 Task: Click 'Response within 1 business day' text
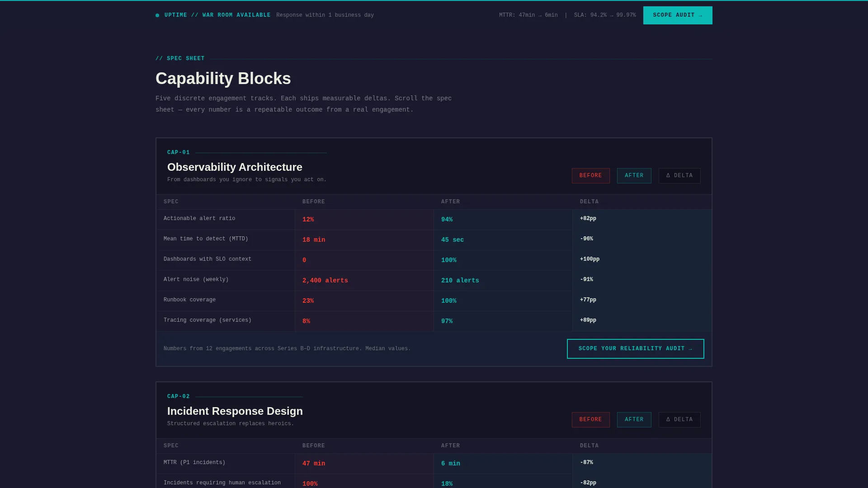tap(325, 15)
